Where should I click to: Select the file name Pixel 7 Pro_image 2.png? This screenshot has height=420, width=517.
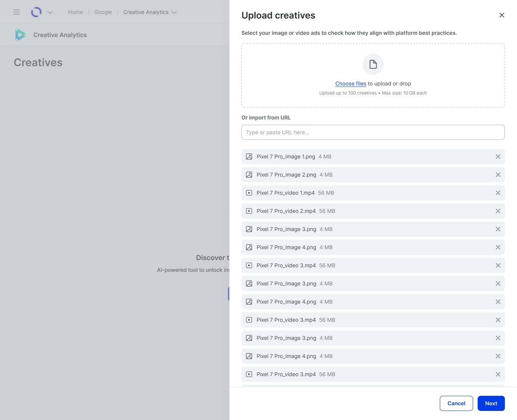[x=287, y=175]
